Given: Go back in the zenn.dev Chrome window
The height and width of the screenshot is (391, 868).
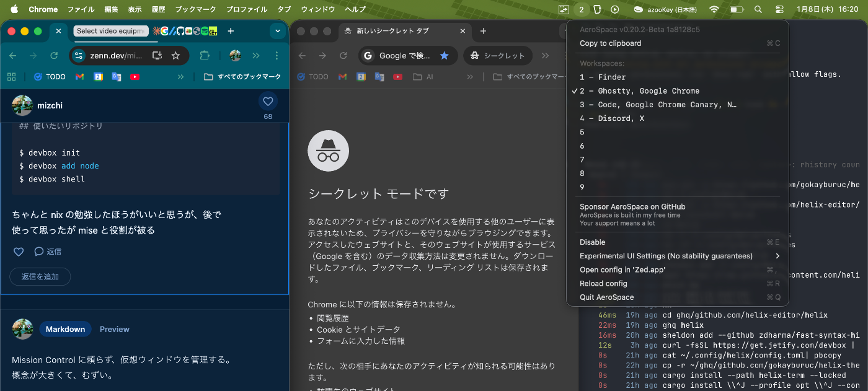Looking at the screenshot, I should pos(13,56).
